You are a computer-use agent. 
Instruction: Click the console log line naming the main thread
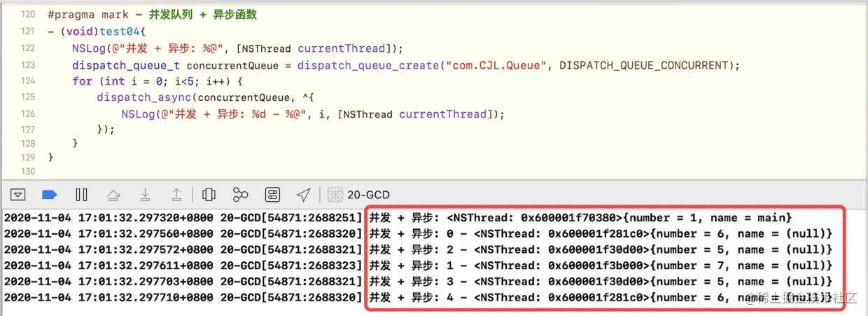coord(398,218)
